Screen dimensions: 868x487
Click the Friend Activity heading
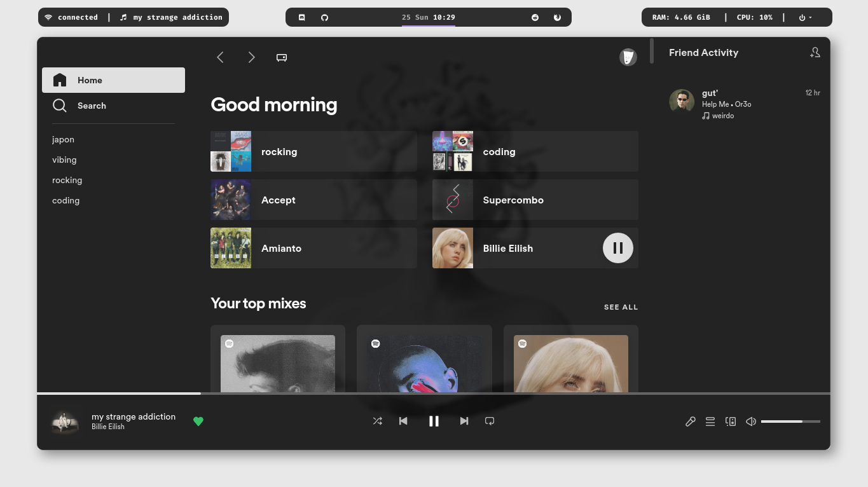coord(703,53)
